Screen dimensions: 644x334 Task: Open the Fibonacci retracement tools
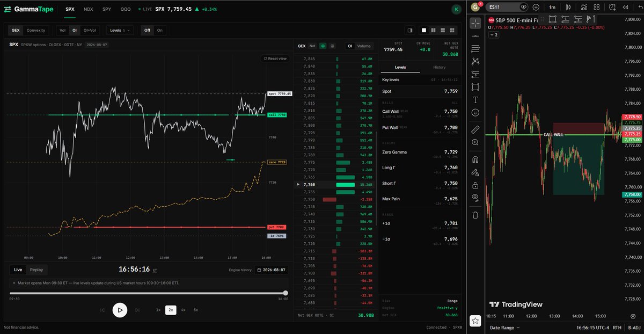[x=475, y=48]
